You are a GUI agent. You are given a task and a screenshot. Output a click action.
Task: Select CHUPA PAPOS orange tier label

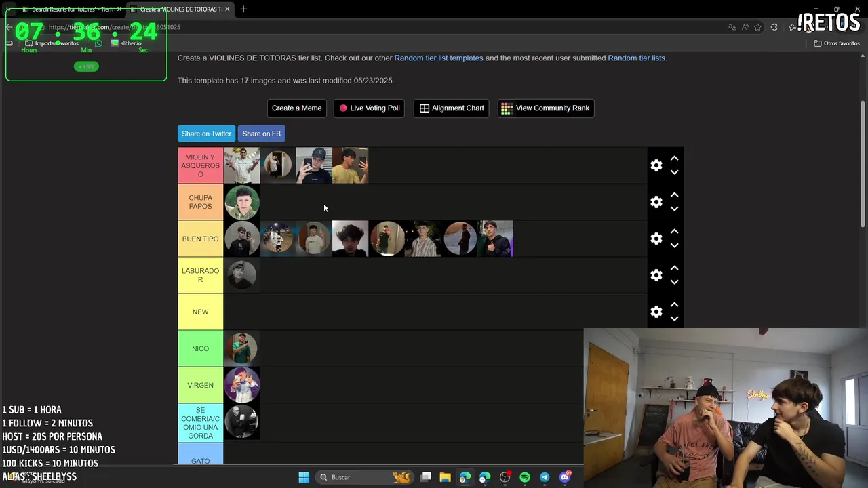201,202
